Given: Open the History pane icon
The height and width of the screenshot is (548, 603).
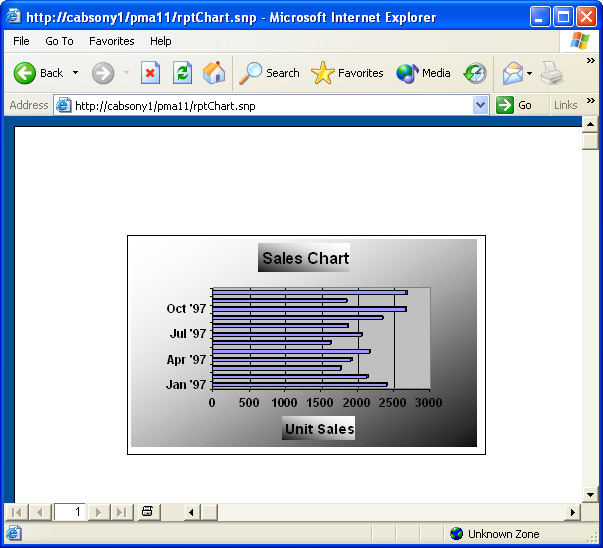Looking at the screenshot, I should [475, 73].
